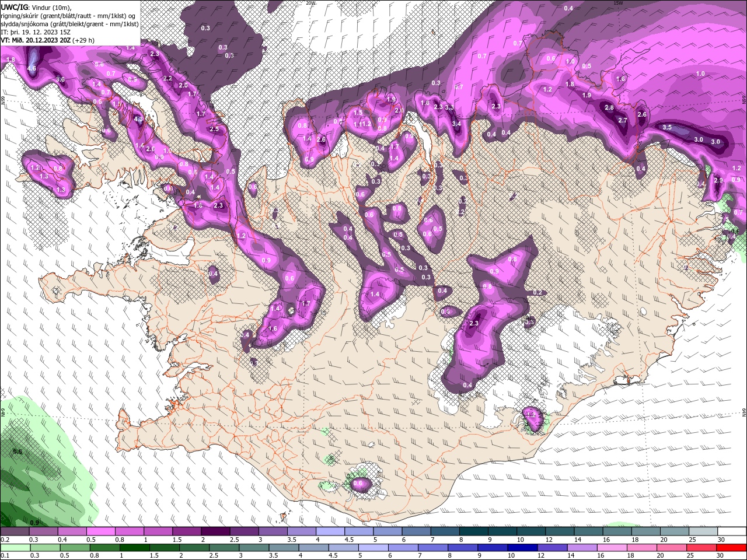
Task: Click the 3.4 snowfall value on the map
Action: tap(456, 124)
